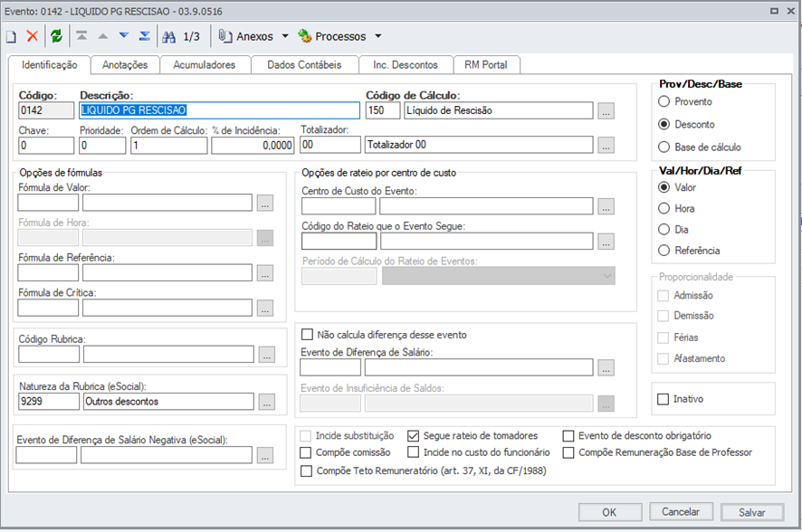Go to next record arrow
This screenshot has width=802, height=532.
click(x=124, y=36)
